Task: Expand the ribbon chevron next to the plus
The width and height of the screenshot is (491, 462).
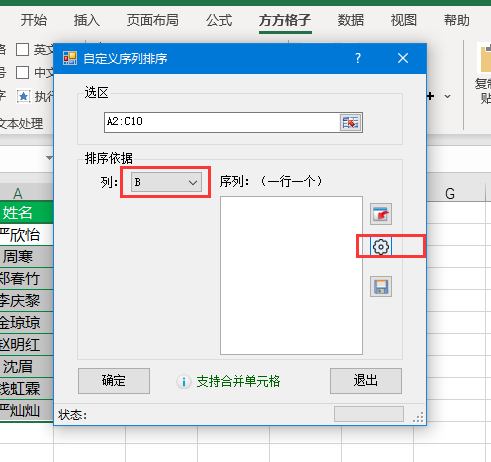Action: tap(448, 97)
